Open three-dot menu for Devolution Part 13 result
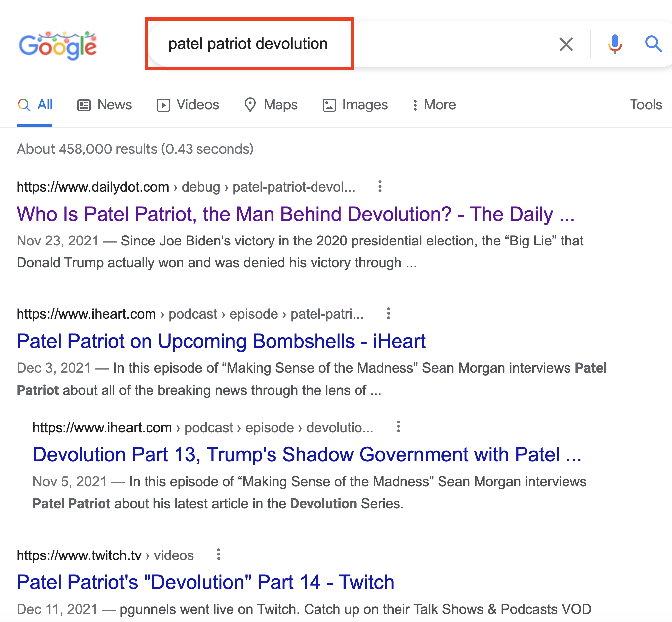672x622 pixels. [398, 427]
